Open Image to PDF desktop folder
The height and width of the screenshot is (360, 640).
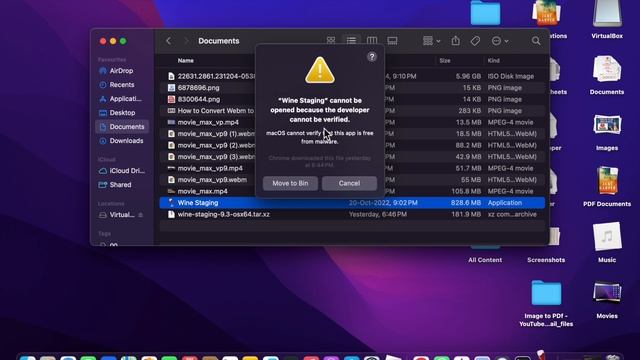[546, 303]
